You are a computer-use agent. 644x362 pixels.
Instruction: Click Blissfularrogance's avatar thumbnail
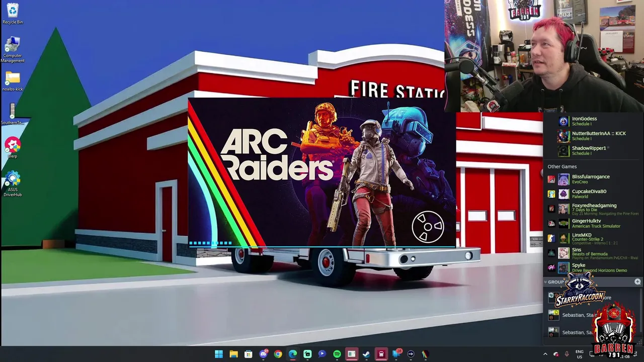563,179
